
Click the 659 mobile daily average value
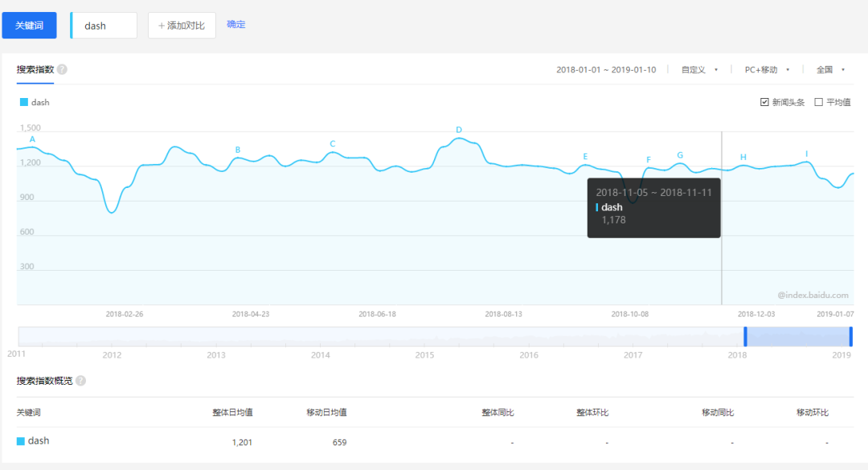click(339, 443)
